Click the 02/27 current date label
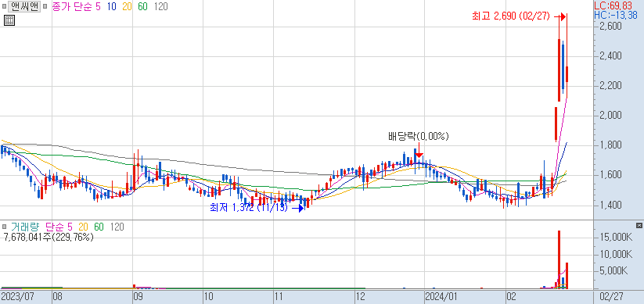The height and width of the screenshot is (304, 644). (612, 296)
